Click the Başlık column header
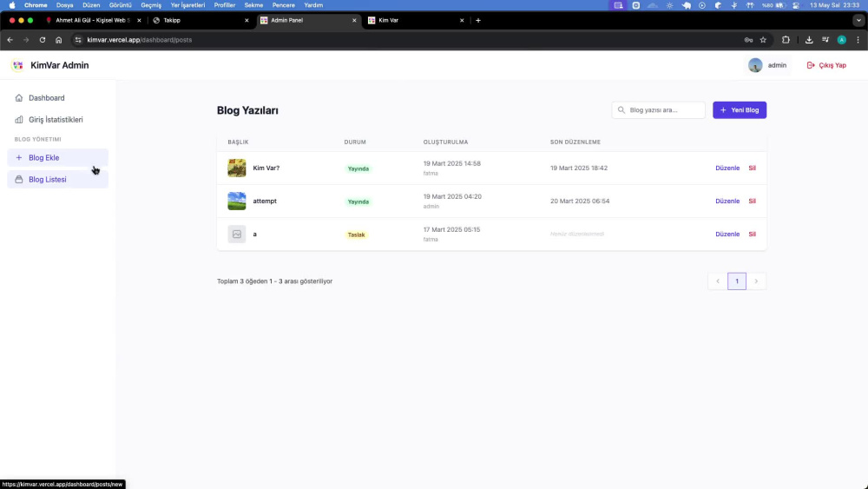 [238, 142]
